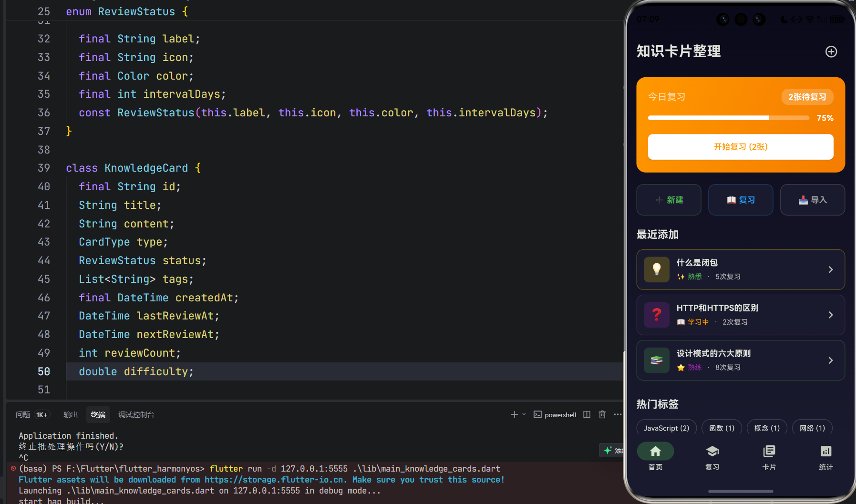Select the 函数 (1) tag chip
Screen dimensions: 856x504
pyautogui.click(x=722, y=428)
